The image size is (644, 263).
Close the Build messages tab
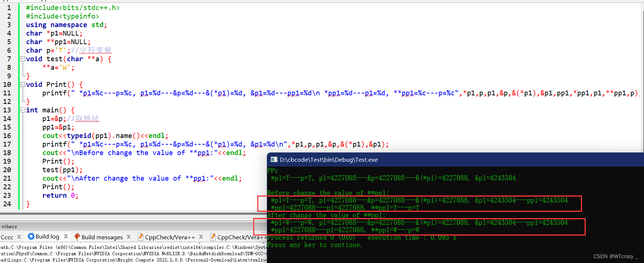coord(128,237)
